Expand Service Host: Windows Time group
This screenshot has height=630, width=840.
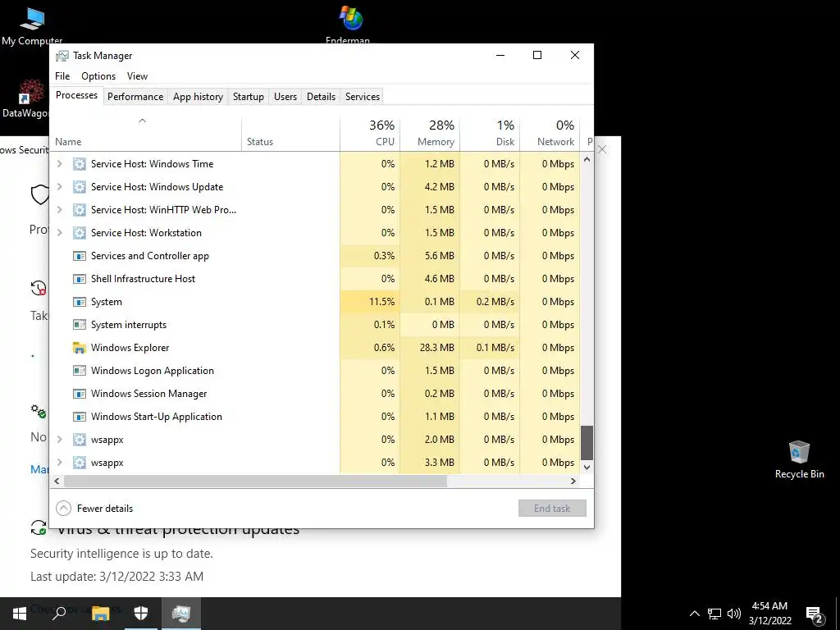59,164
